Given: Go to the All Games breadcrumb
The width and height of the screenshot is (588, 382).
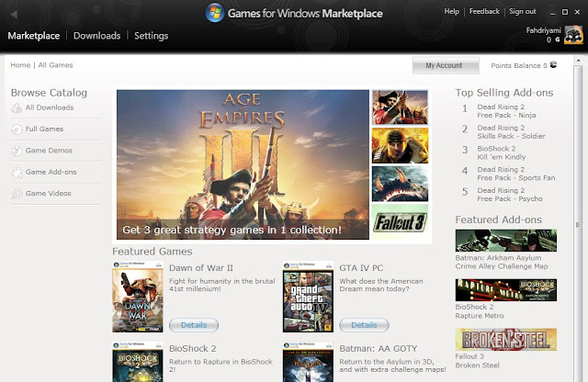Looking at the screenshot, I should click(55, 65).
